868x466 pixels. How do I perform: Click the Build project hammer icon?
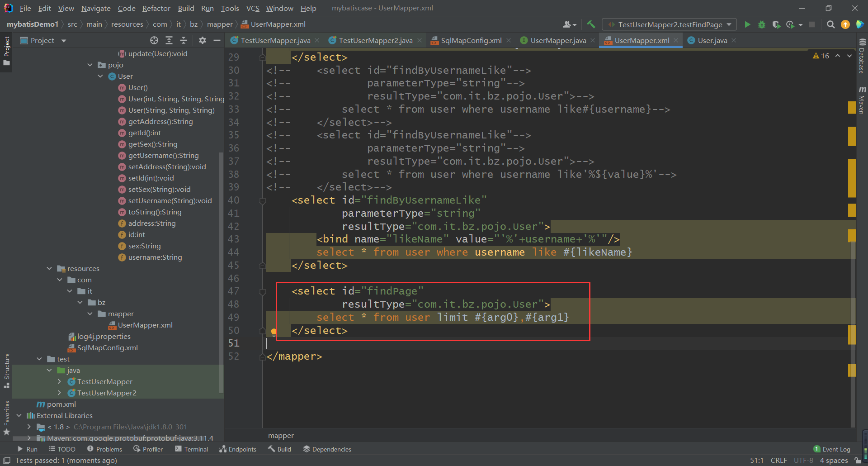click(591, 24)
